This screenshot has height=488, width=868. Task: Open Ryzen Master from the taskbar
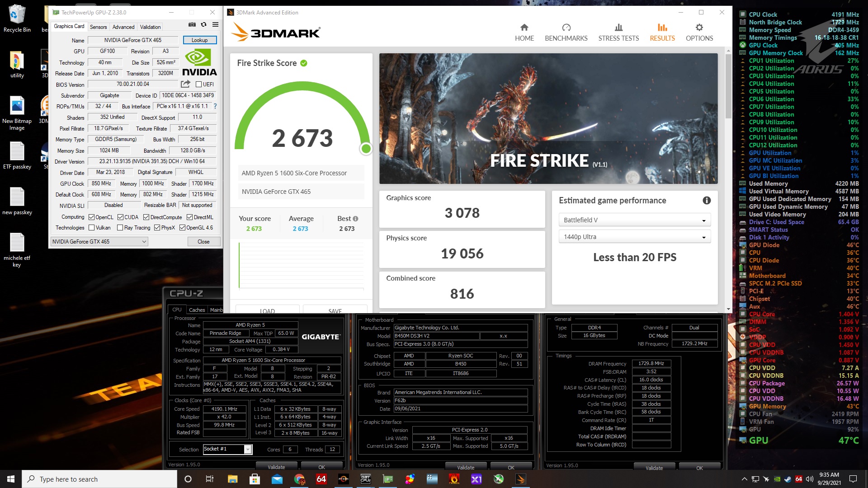pyautogui.click(x=344, y=479)
